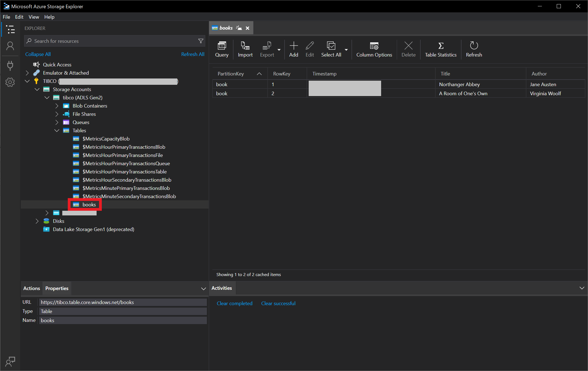Select $MetricsHourSecondaryTransactionsBlob table
588x371 pixels.
point(127,180)
